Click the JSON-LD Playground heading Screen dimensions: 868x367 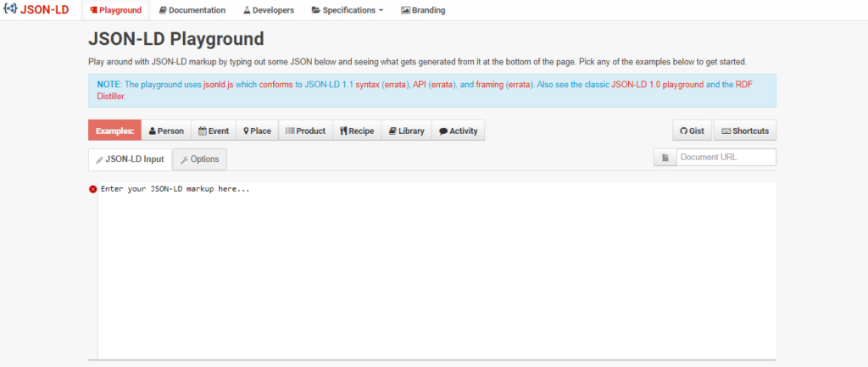click(x=176, y=39)
